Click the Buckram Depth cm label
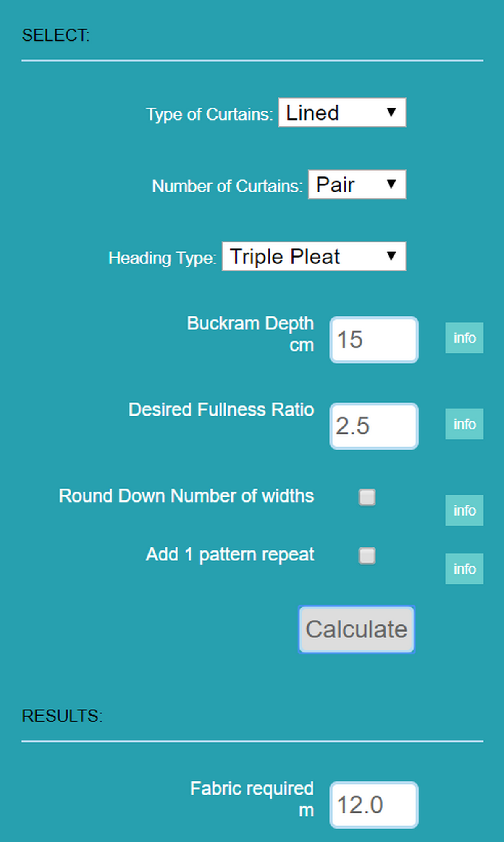 pyautogui.click(x=250, y=334)
